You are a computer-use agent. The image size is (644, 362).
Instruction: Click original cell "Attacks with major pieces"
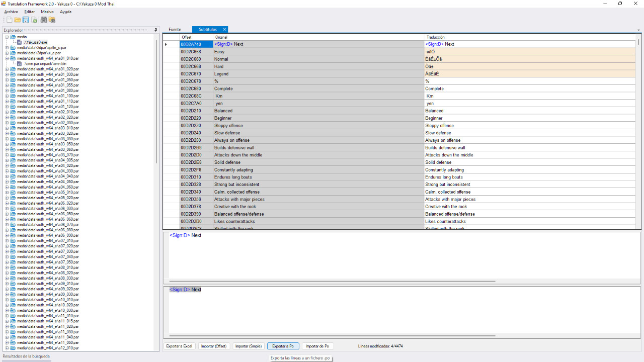click(x=318, y=199)
